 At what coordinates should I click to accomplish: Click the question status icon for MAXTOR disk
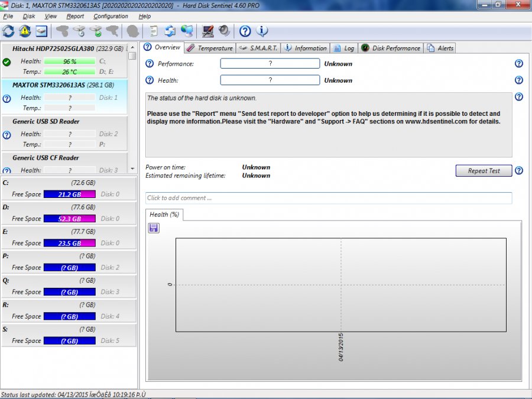coord(7,99)
